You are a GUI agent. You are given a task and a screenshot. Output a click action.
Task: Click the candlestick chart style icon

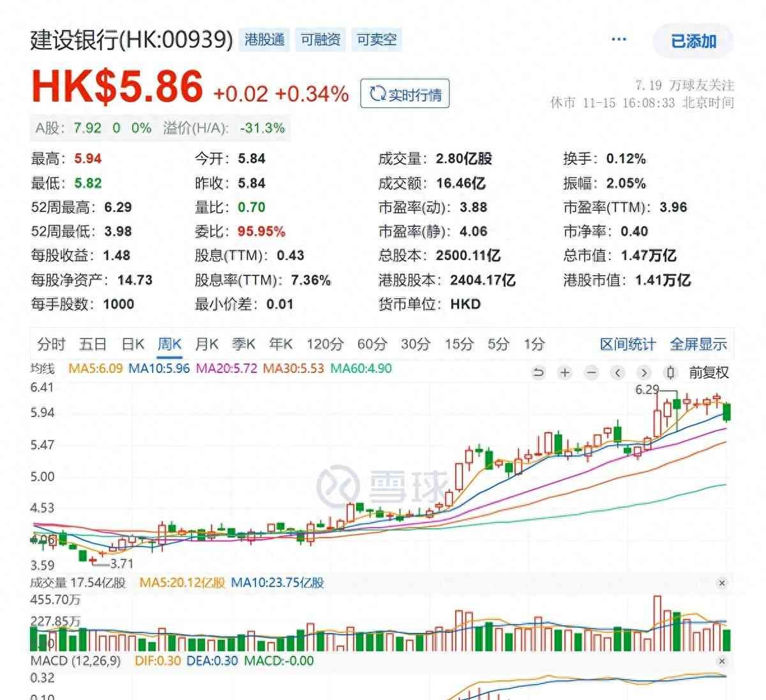[670, 373]
